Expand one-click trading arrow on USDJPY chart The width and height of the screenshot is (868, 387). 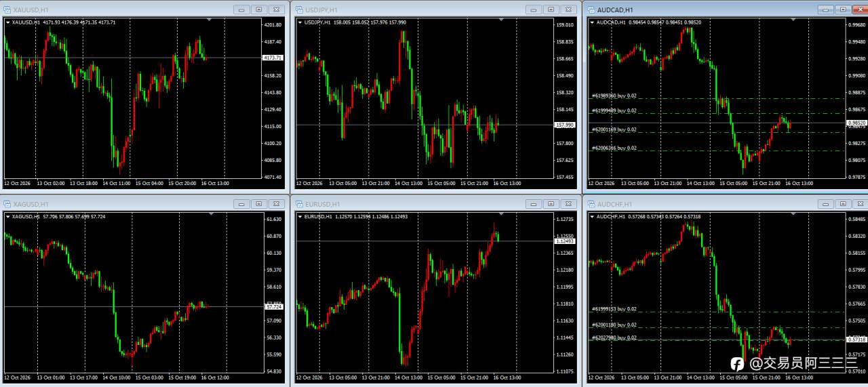pos(300,22)
